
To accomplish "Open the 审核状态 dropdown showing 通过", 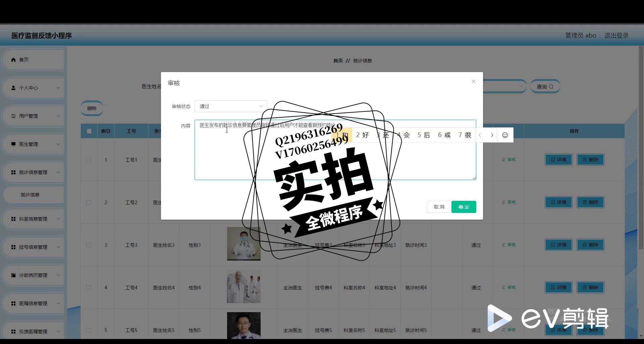I will tap(231, 106).
